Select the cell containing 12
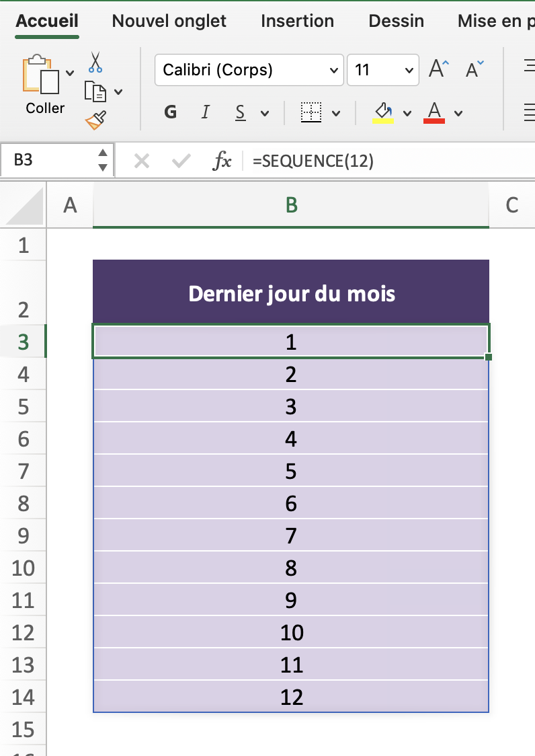 tap(291, 697)
